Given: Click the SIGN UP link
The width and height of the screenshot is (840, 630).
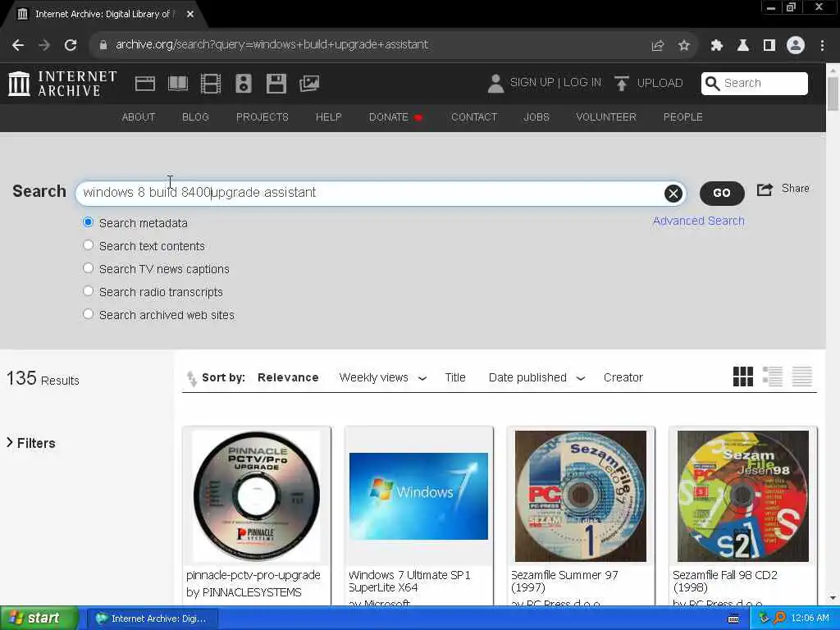Looking at the screenshot, I should pos(532,83).
